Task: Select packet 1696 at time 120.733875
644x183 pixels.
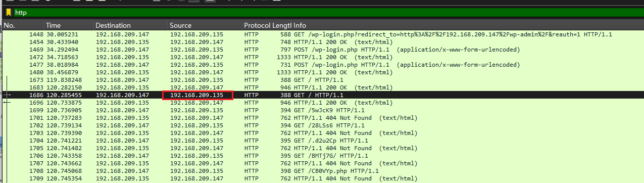Action: click(x=323, y=103)
